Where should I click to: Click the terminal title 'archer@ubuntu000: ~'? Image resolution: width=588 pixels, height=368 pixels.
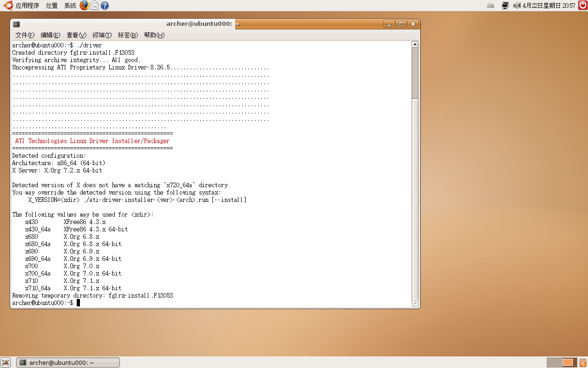pos(203,24)
